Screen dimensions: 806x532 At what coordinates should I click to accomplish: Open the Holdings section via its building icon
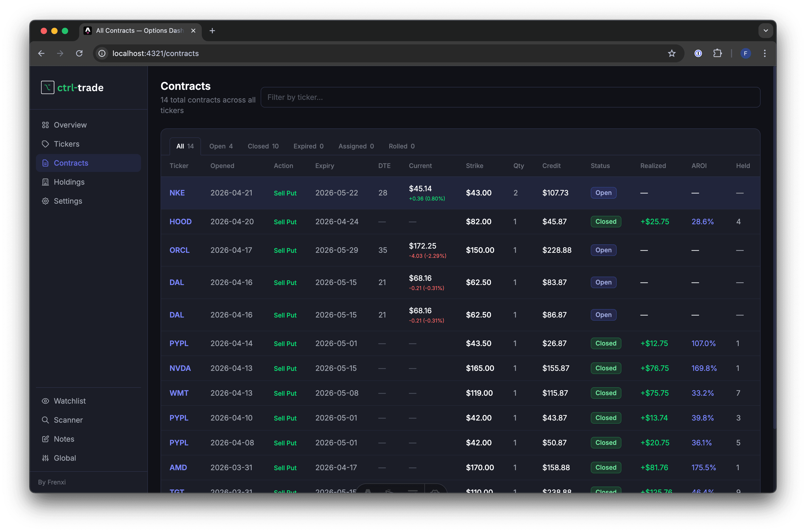[x=45, y=182]
